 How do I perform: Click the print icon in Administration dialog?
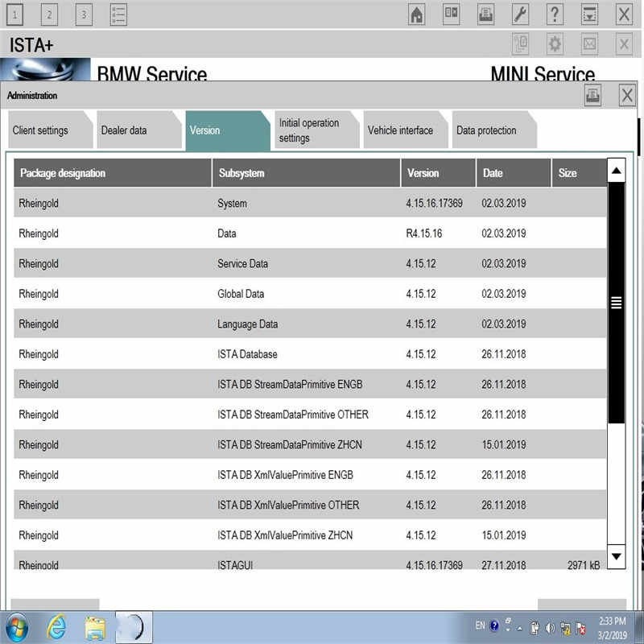593,96
